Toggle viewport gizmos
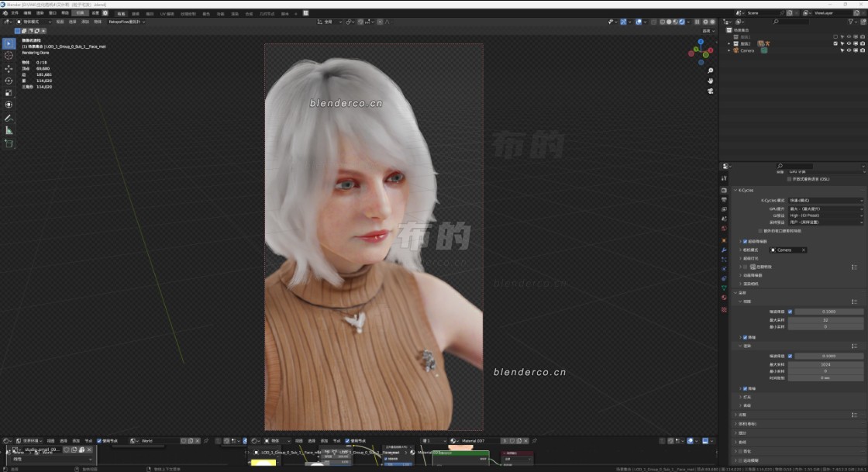This screenshot has width=868, height=472. 624,22
